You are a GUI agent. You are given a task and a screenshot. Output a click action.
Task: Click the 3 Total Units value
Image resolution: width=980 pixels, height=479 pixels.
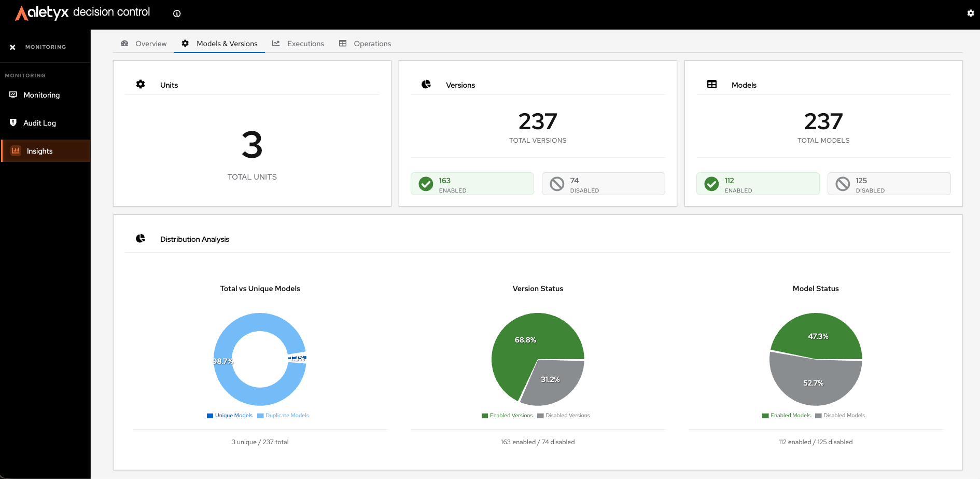coord(252,145)
